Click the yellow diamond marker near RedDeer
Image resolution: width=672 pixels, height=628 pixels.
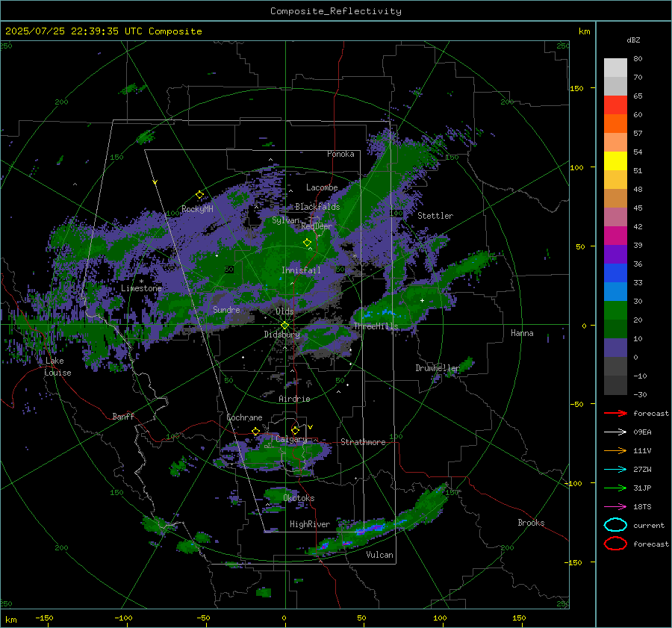307,243
